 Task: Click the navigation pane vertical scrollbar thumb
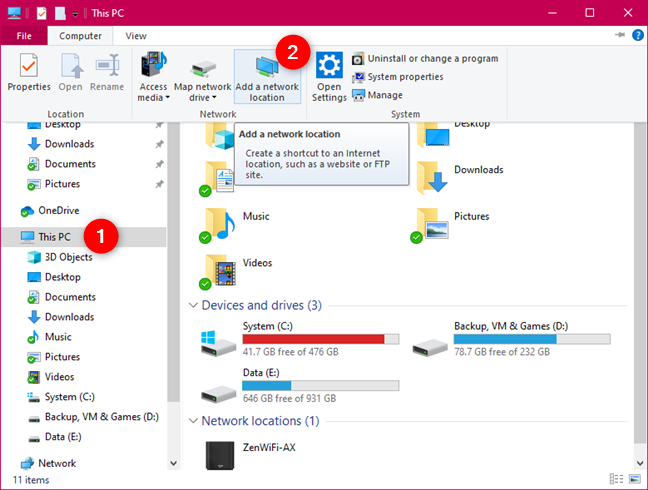[x=174, y=262]
